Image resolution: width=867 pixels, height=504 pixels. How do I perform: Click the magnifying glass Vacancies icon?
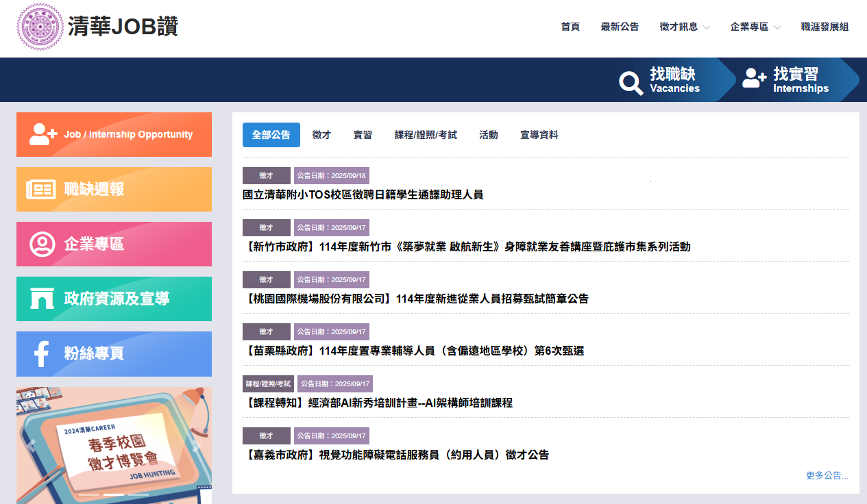click(x=631, y=82)
